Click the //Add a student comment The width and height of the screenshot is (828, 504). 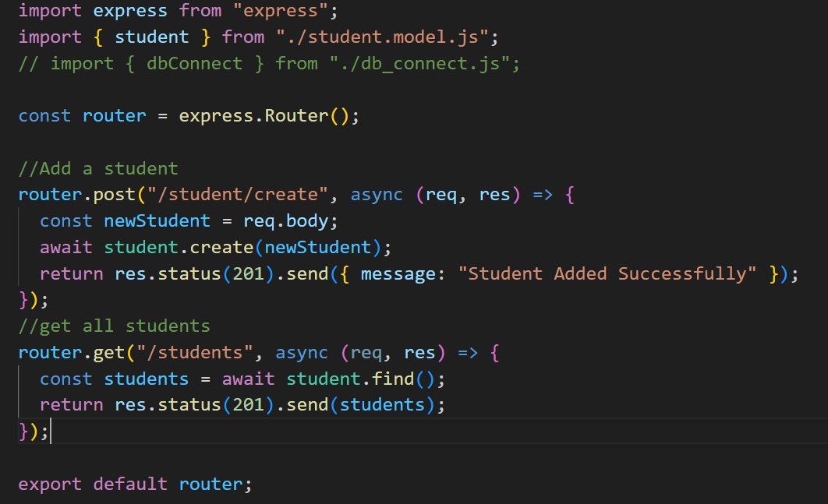coord(98,169)
